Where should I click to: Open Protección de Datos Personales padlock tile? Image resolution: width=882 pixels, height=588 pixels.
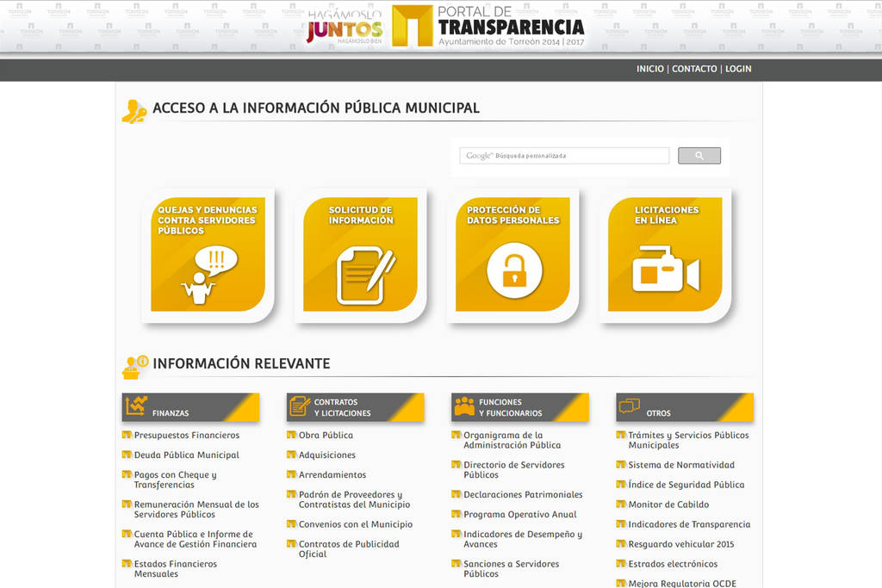click(x=513, y=256)
